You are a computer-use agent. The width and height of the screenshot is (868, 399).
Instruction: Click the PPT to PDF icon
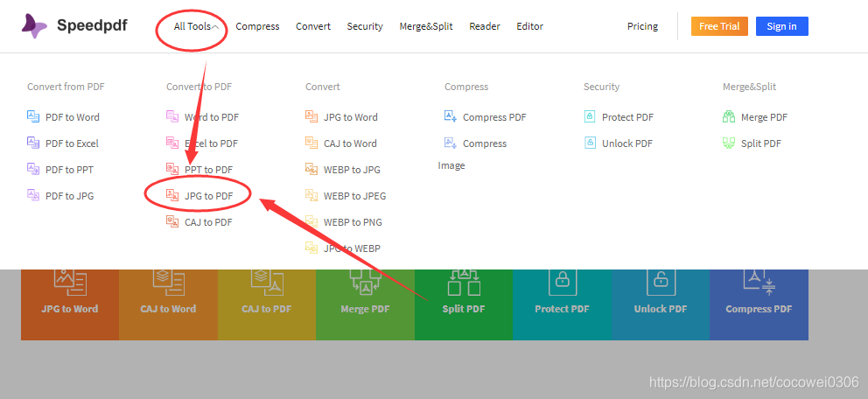point(172,169)
